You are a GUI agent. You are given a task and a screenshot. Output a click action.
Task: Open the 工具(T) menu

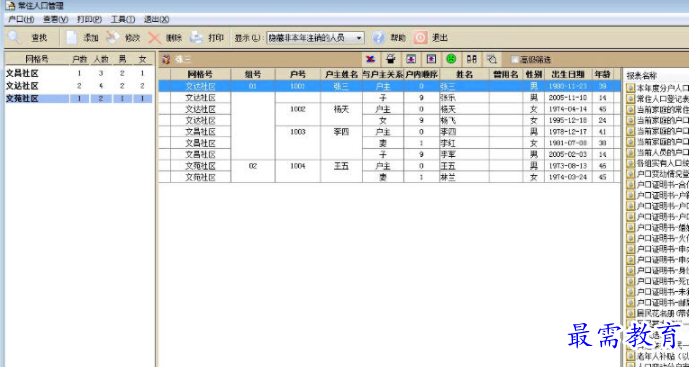point(123,19)
